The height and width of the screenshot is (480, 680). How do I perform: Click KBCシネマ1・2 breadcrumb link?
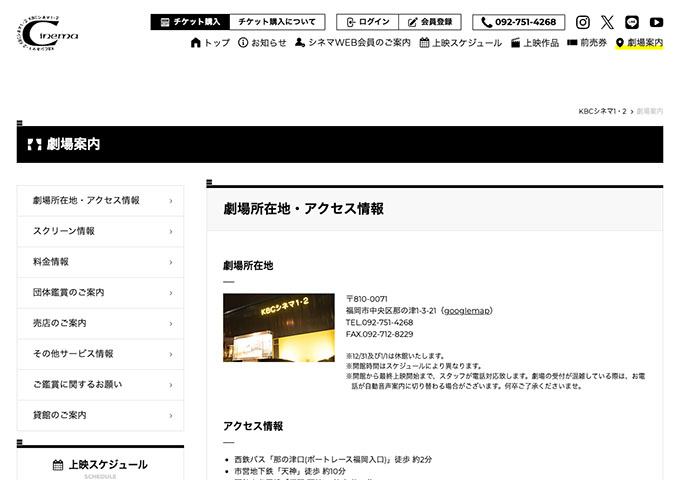[x=602, y=111]
